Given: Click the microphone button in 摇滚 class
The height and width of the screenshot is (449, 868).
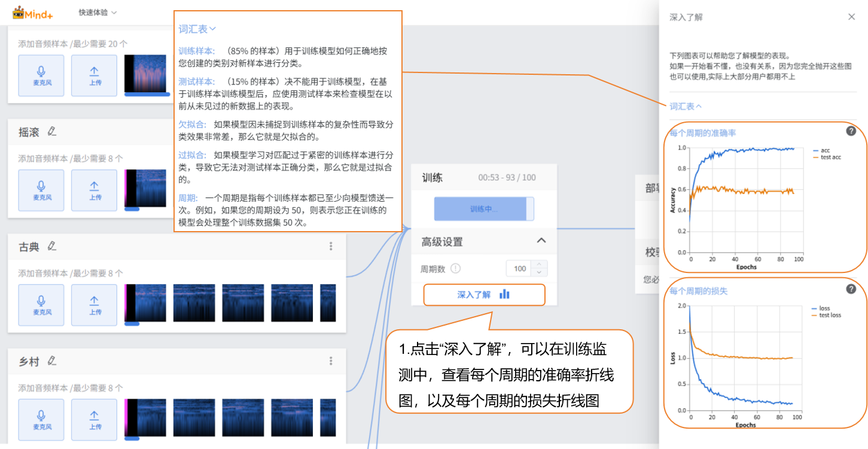Looking at the screenshot, I should [41, 190].
